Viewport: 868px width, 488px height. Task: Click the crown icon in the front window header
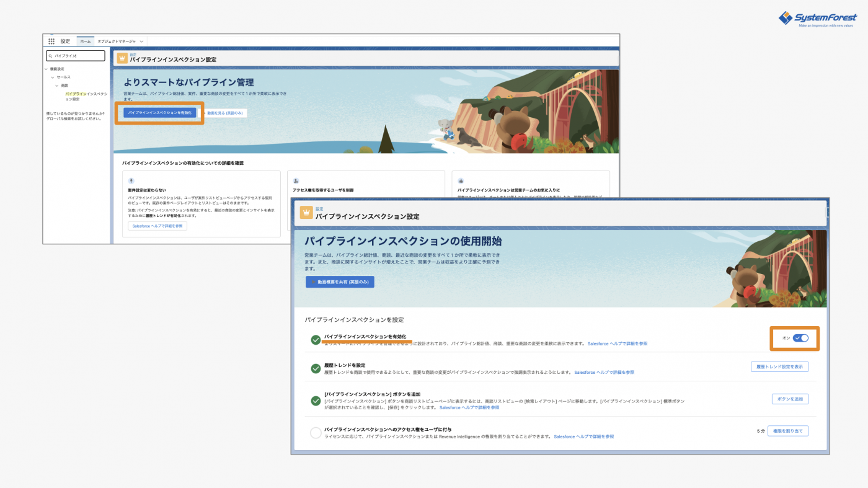coord(306,213)
